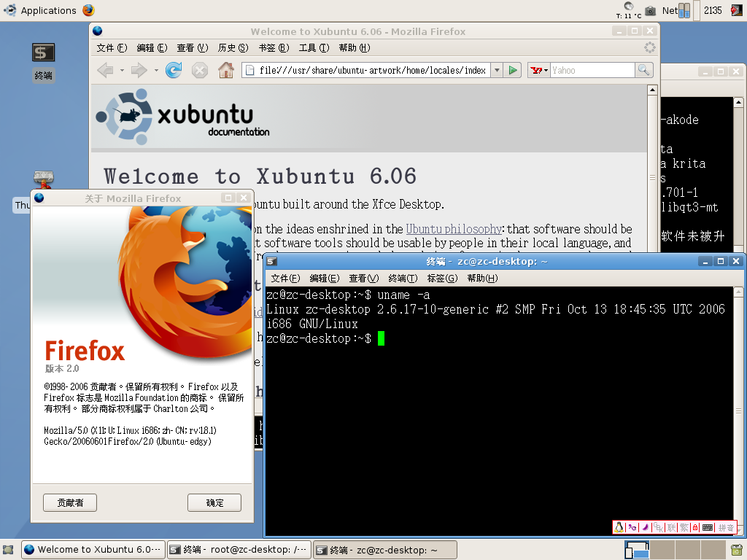Click the background terminal scroll-up arrow
This screenshot has height=560, width=747.
tap(738, 102)
